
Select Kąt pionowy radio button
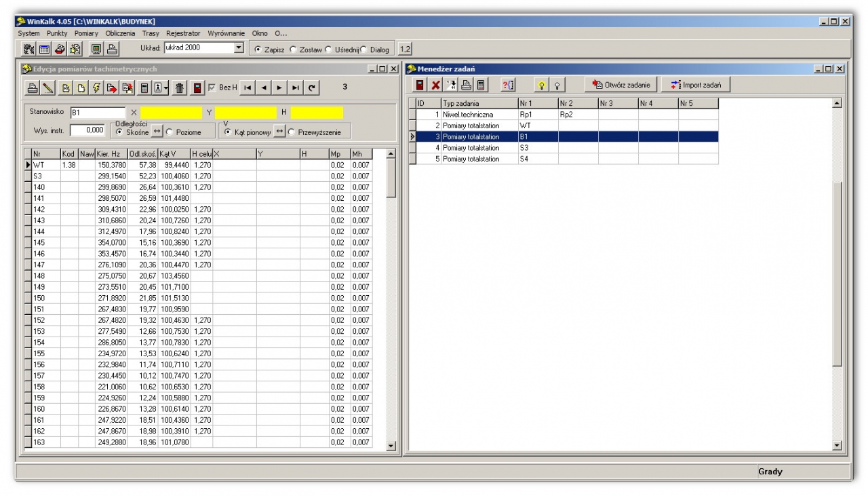tap(227, 132)
